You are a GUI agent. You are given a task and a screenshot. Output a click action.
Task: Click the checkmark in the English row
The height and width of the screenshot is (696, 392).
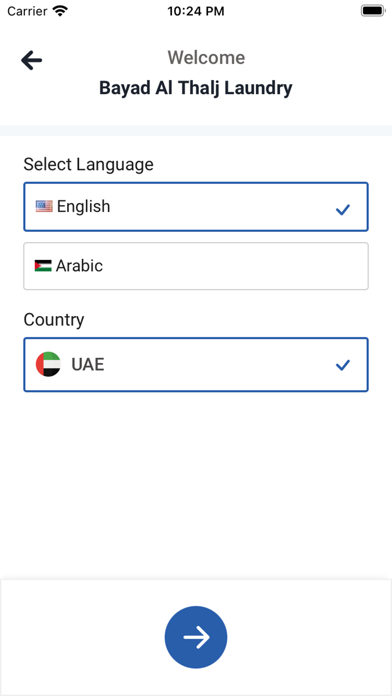(343, 210)
